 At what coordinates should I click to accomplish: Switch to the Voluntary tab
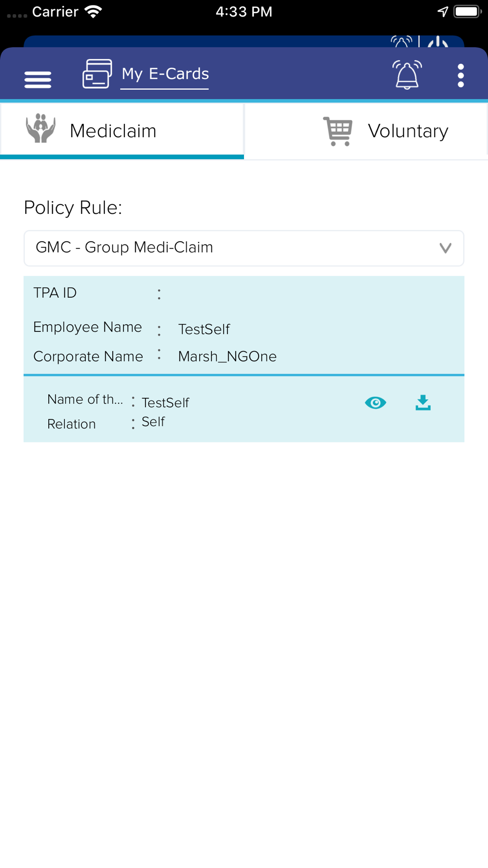[366, 131]
